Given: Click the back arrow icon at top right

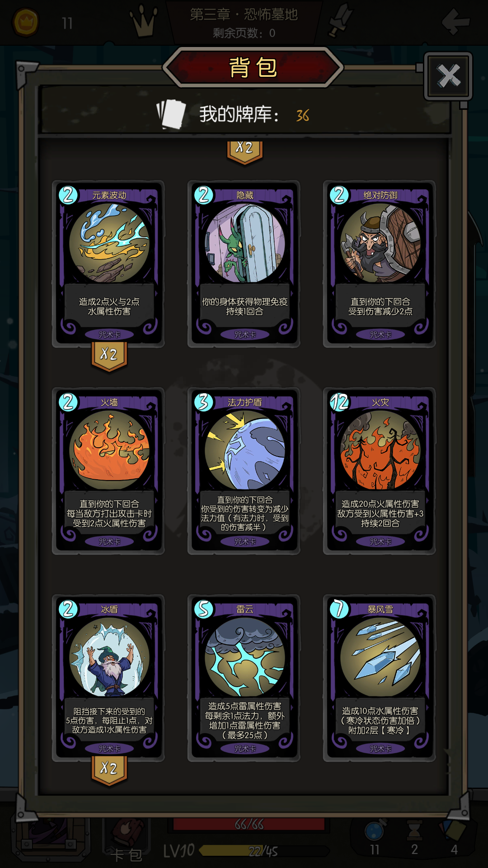Looking at the screenshot, I should (x=455, y=21).
